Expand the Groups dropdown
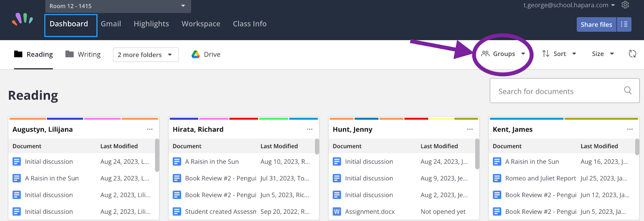644x221 pixels. [503, 54]
